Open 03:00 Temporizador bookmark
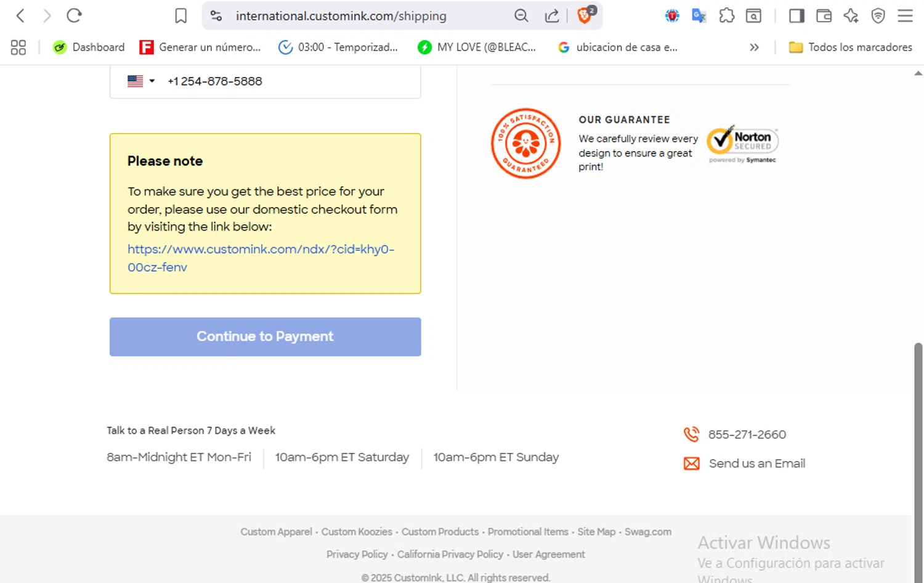The width and height of the screenshot is (924, 583). [x=338, y=47]
